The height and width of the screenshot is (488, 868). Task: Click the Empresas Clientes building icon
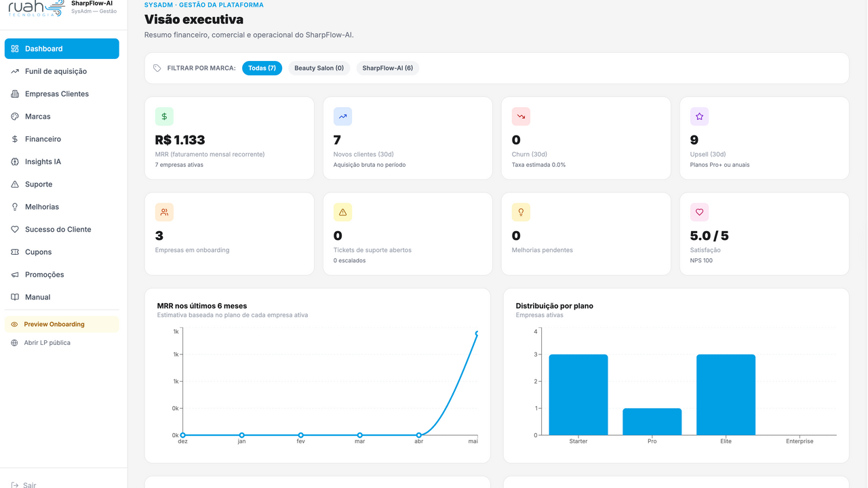click(x=15, y=94)
